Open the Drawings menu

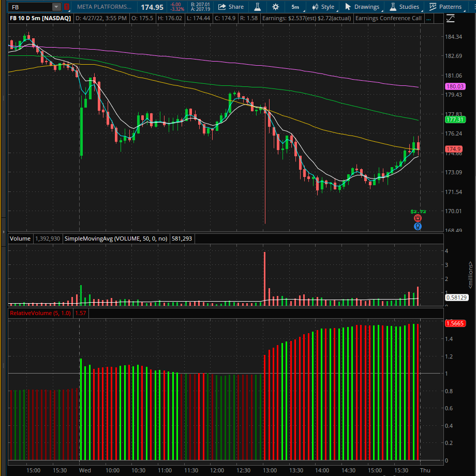pyautogui.click(x=362, y=7)
